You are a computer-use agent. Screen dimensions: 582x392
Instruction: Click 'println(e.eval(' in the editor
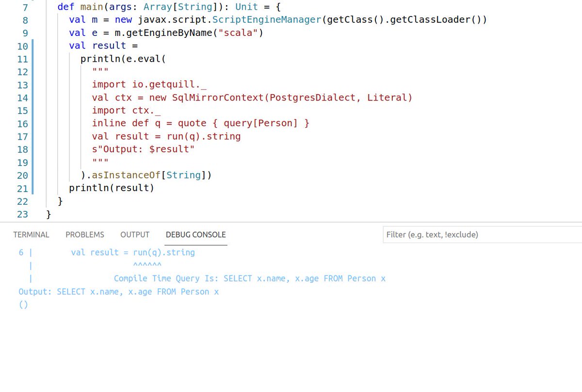[123, 59]
